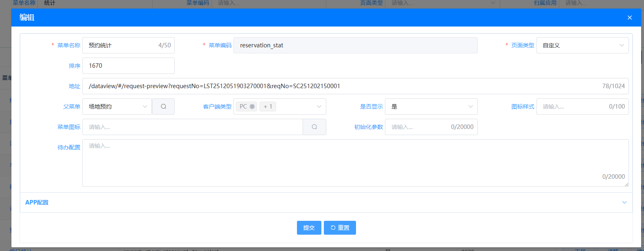Open the 是否显示 dropdown

[431, 107]
